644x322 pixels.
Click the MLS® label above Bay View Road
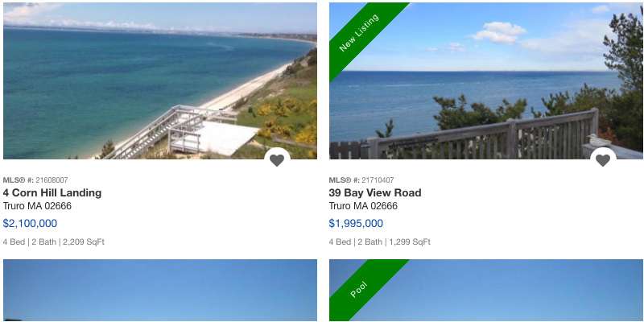[x=345, y=180]
